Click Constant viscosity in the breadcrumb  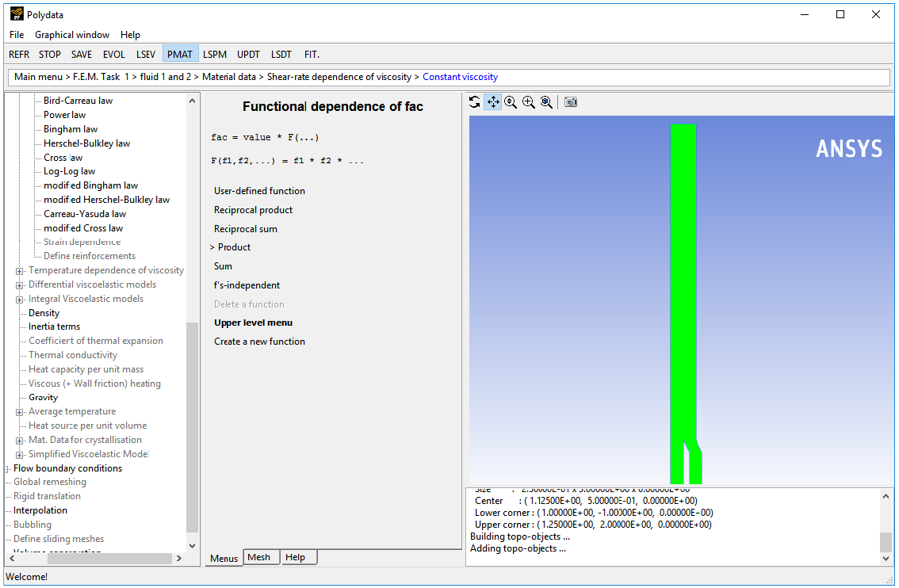click(x=461, y=77)
